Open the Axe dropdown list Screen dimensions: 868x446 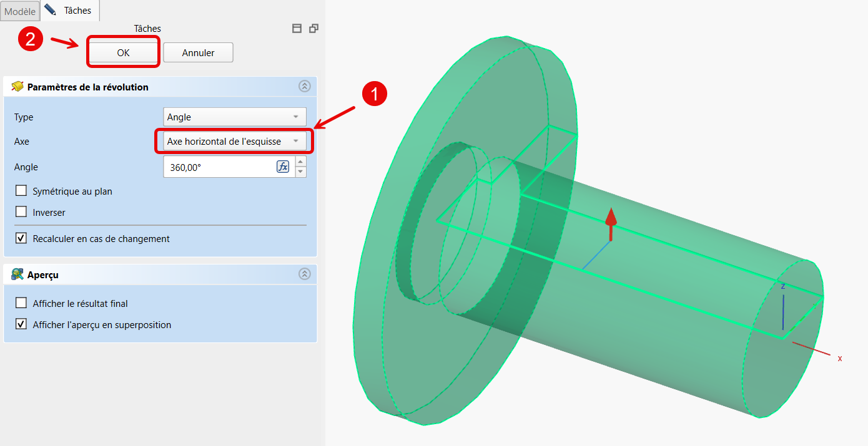pyautogui.click(x=234, y=142)
